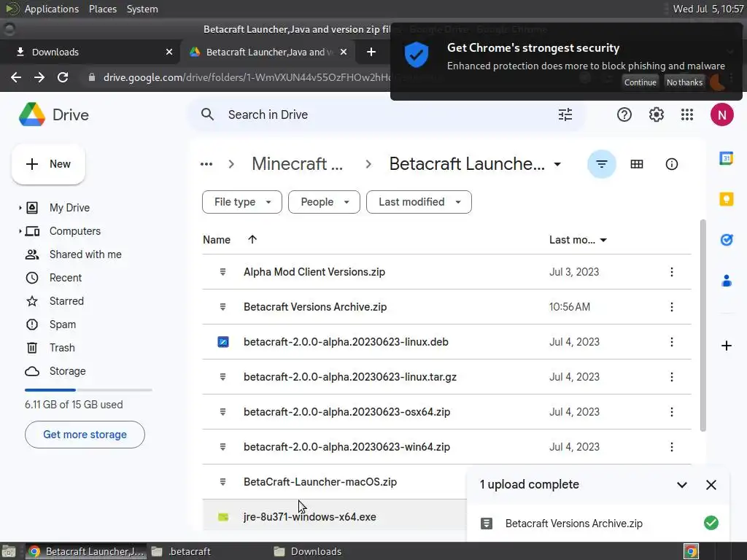
Task: Expand My Drive tree arrow
Action: pos(20,208)
